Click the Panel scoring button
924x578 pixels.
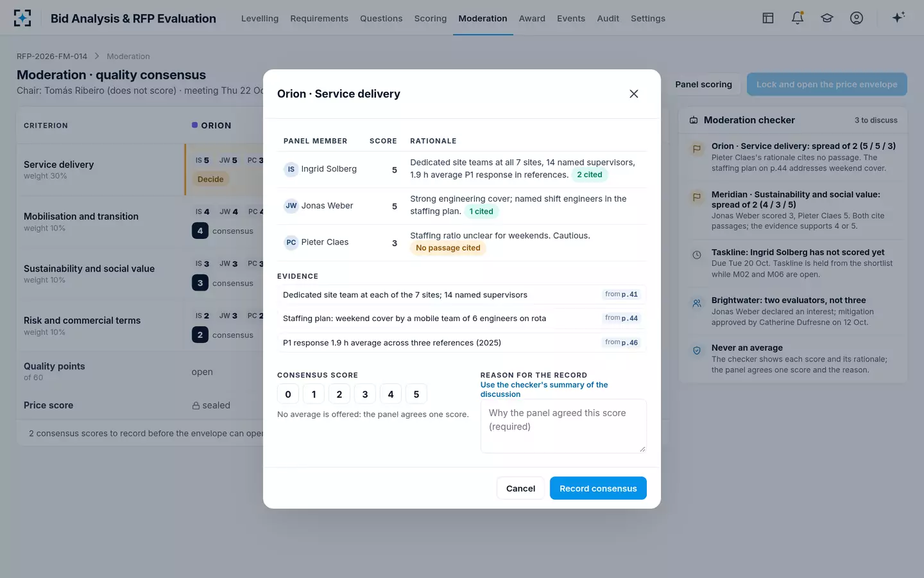point(703,84)
